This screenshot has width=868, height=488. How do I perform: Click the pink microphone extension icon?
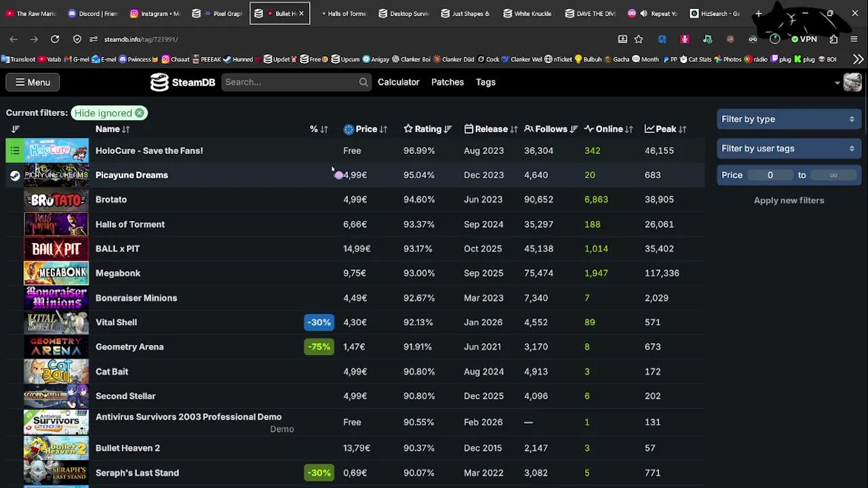click(685, 39)
